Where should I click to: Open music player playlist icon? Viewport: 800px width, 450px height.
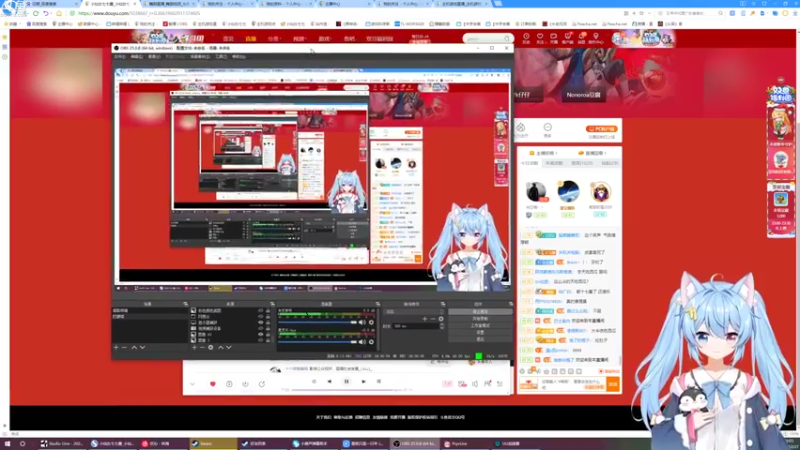click(x=500, y=384)
